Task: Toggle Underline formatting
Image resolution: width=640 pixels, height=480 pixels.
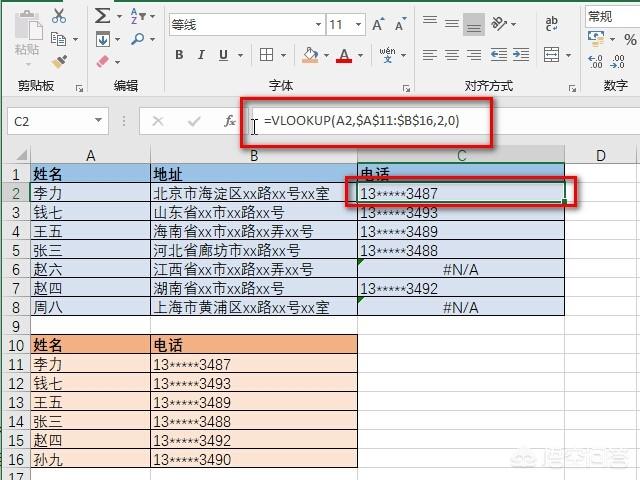Action: (223, 55)
